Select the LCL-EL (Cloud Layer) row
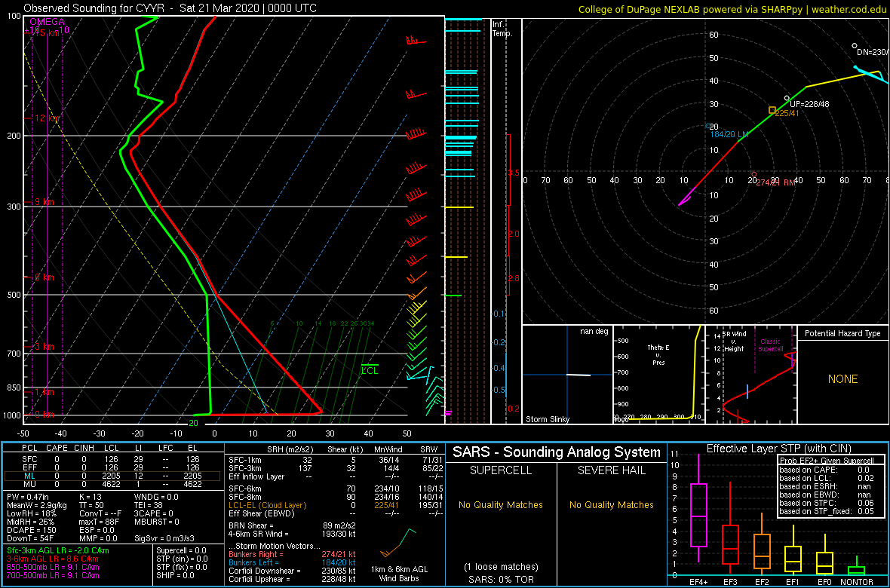The width and height of the screenshot is (890, 588). pos(335,505)
